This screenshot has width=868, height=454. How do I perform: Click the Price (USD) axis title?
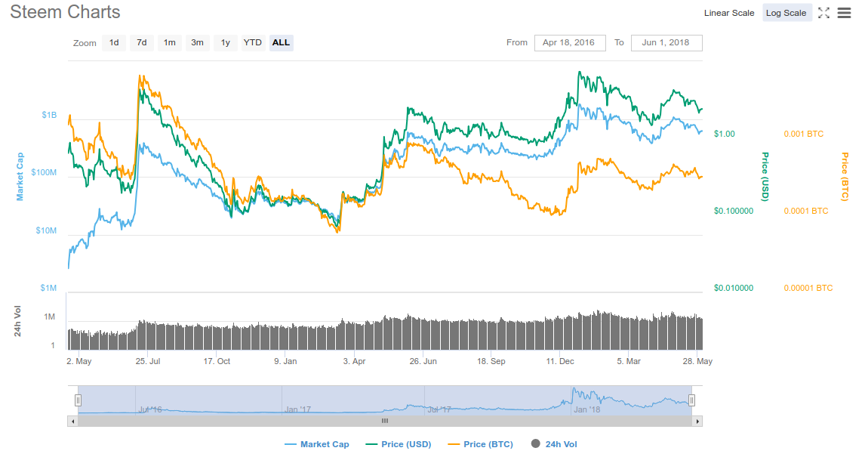[765, 176]
